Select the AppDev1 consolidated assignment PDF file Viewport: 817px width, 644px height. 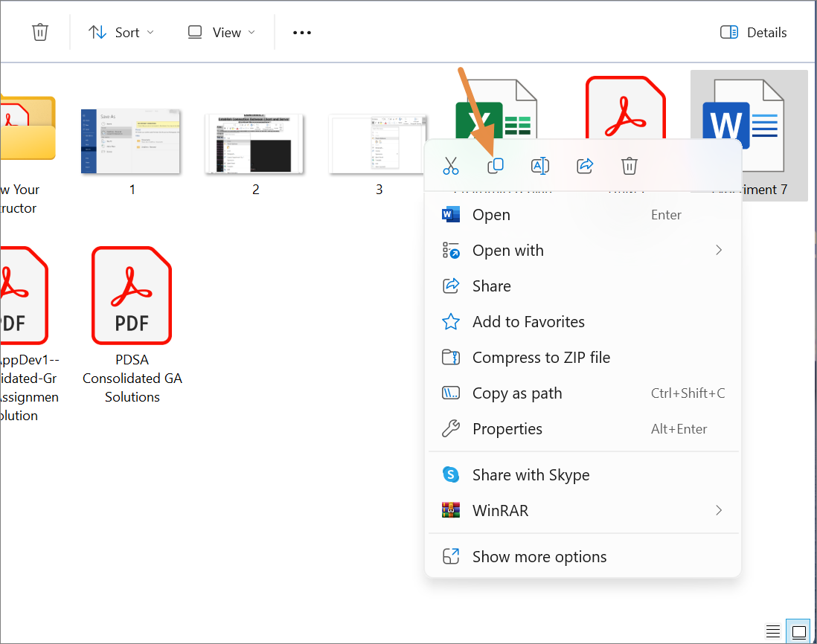point(25,333)
